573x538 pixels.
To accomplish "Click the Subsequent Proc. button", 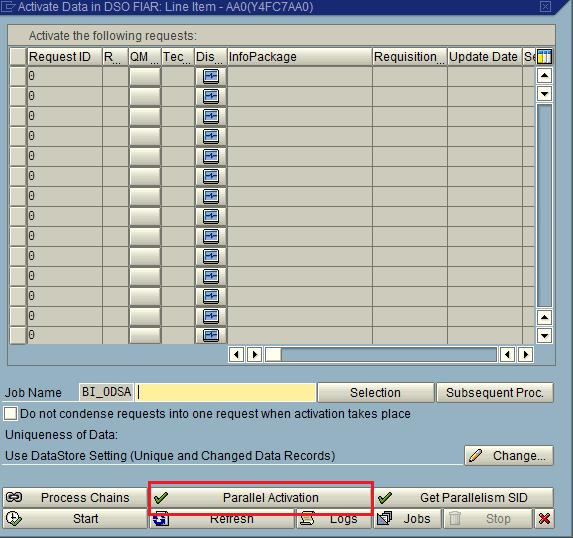I will point(495,393).
